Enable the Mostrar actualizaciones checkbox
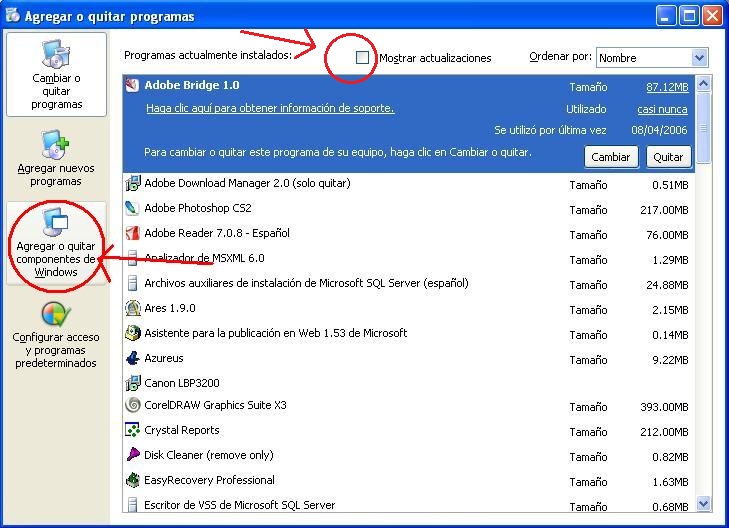The image size is (729, 528). 362,58
